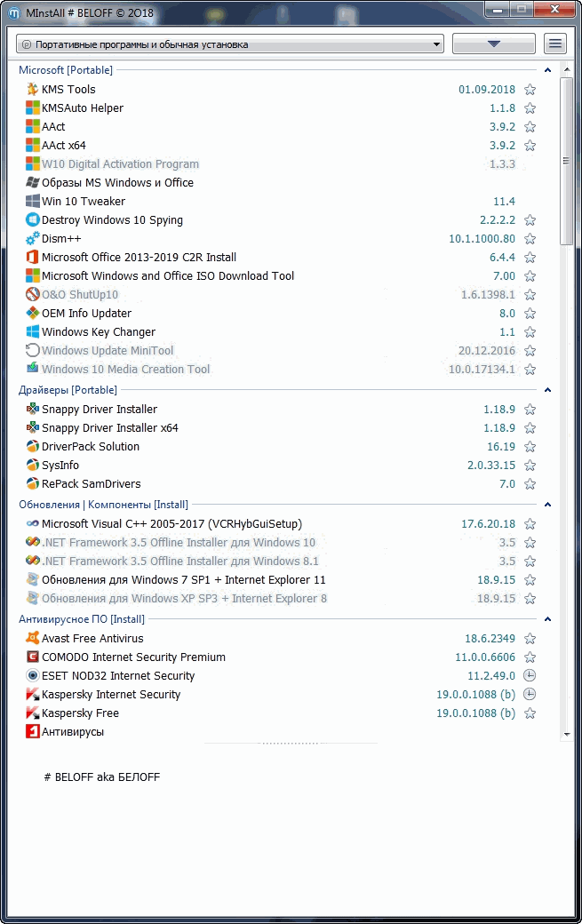582x924 pixels.
Task: Click the Microsoft Visual C++ 2005-2017 icon
Action: (32, 524)
